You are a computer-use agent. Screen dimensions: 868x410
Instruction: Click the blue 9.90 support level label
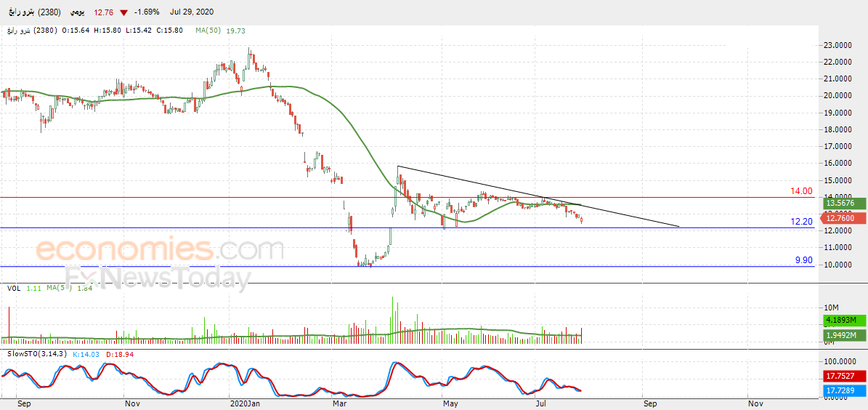point(803,260)
